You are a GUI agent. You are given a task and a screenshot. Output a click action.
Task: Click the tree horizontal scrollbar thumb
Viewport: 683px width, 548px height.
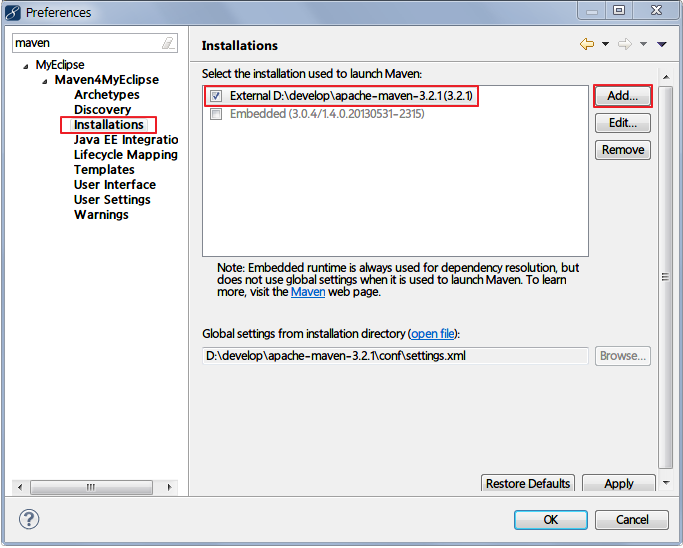(x=91, y=487)
